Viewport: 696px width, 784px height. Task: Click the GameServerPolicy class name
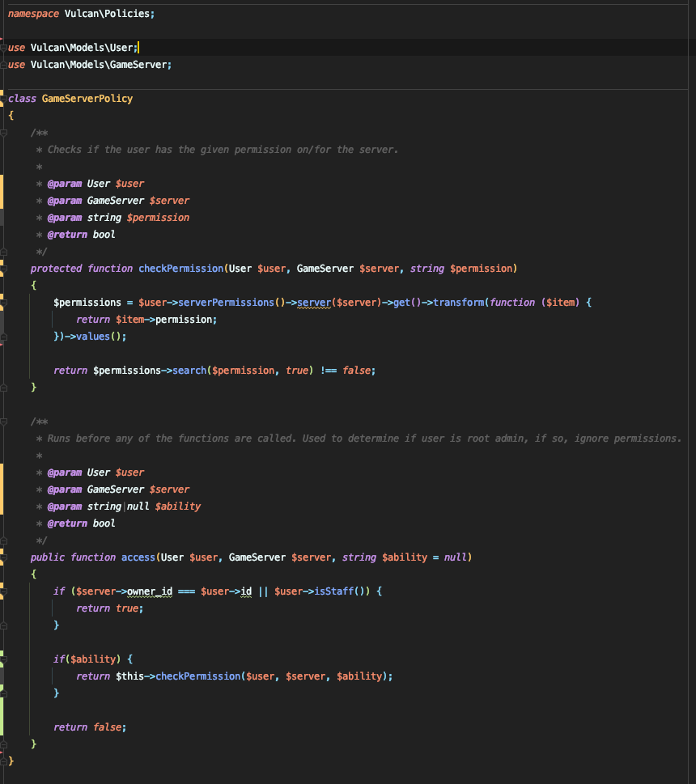[87, 99]
